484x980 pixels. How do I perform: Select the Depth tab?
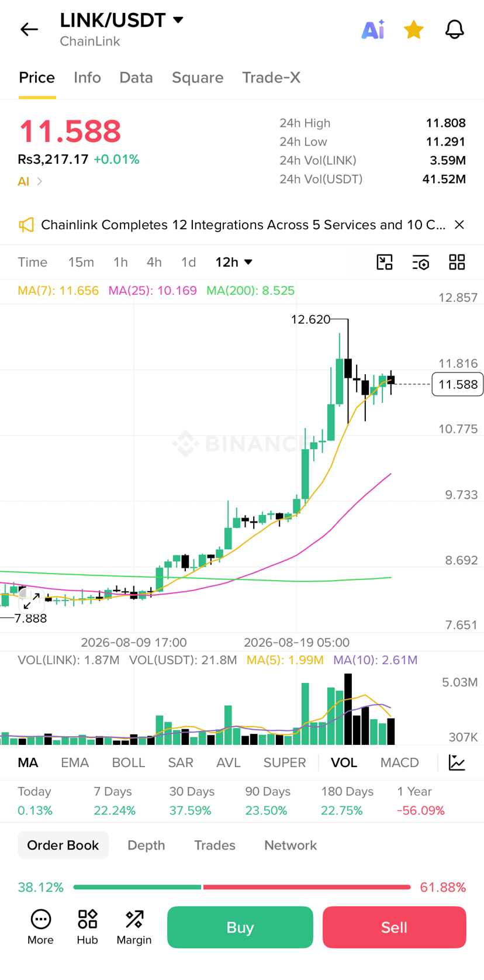146,845
